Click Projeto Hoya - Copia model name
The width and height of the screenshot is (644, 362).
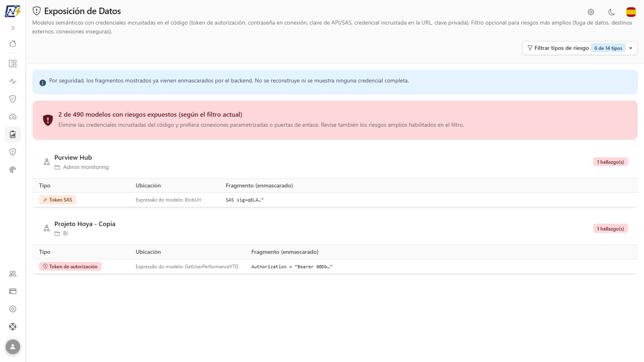85,224
